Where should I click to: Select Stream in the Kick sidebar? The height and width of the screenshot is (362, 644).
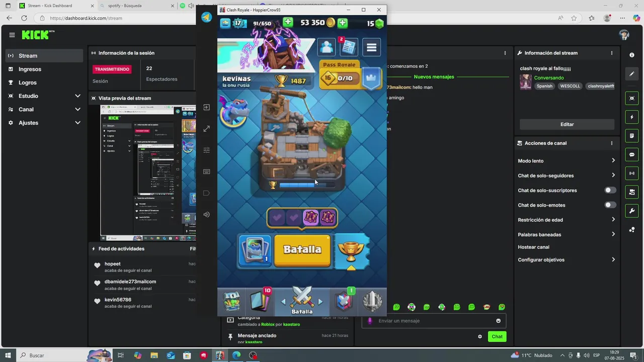[x=44, y=56]
